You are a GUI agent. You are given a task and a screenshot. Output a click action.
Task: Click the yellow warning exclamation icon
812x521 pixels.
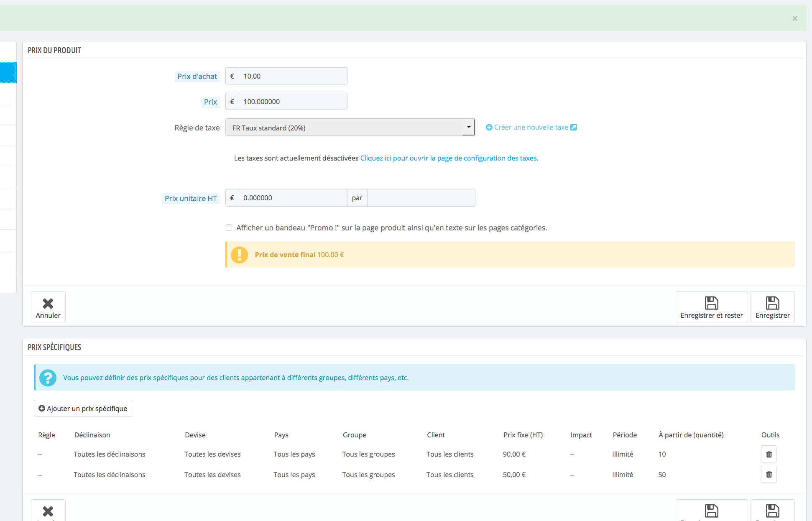240,255
